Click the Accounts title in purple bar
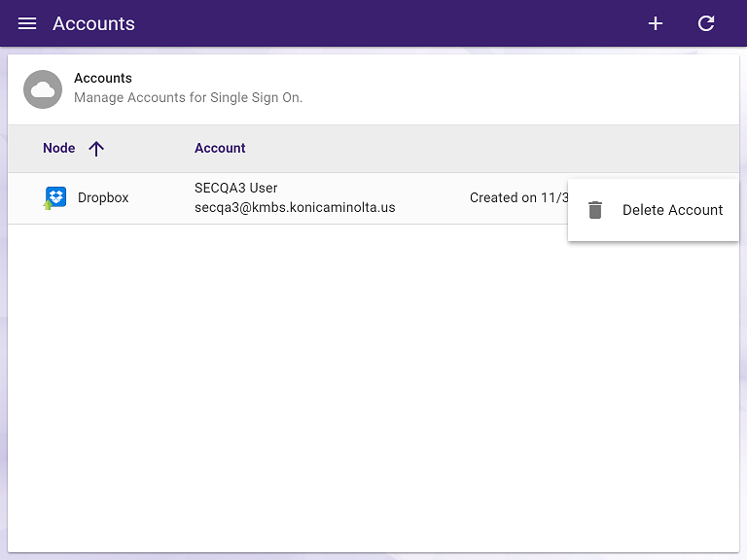Viewport: 747px width, 560px height. [93, 23]
